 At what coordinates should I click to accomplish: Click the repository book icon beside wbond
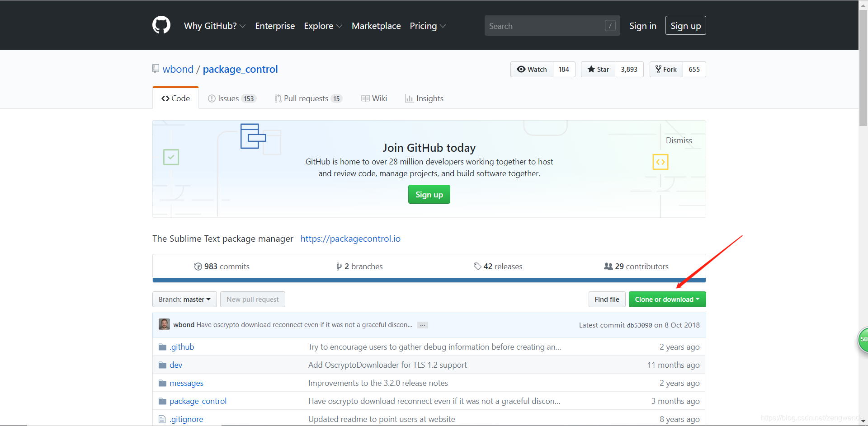[x=156, y=69]
